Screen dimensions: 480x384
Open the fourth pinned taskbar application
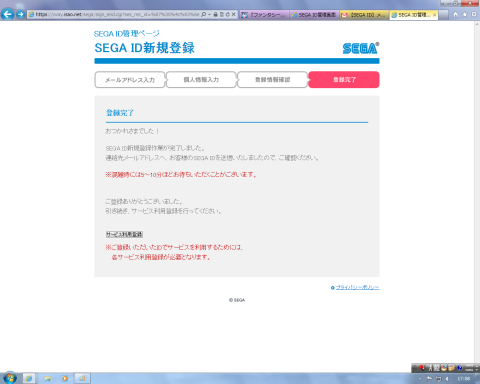[x=82, y=378]
